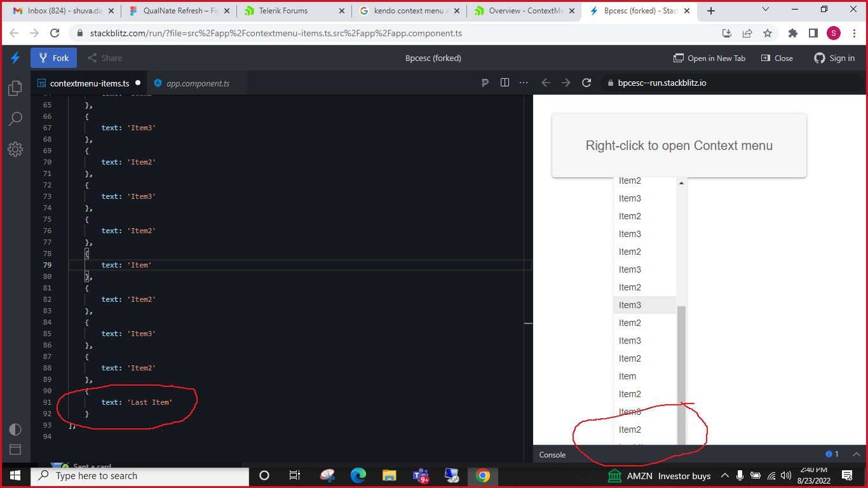Go back in the StackBlitz preview pane

(x=546, y=83)
